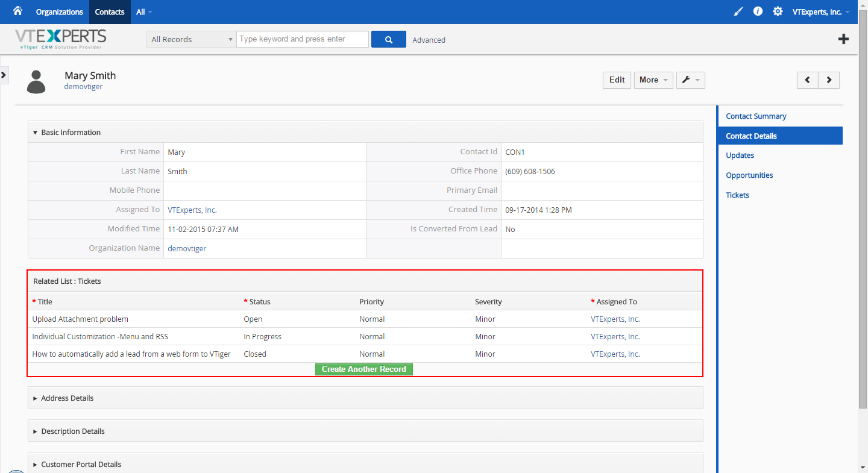Go to the Home icon
Image resolution: width=868 pixels, height=473 pixels.
(17, 11)
